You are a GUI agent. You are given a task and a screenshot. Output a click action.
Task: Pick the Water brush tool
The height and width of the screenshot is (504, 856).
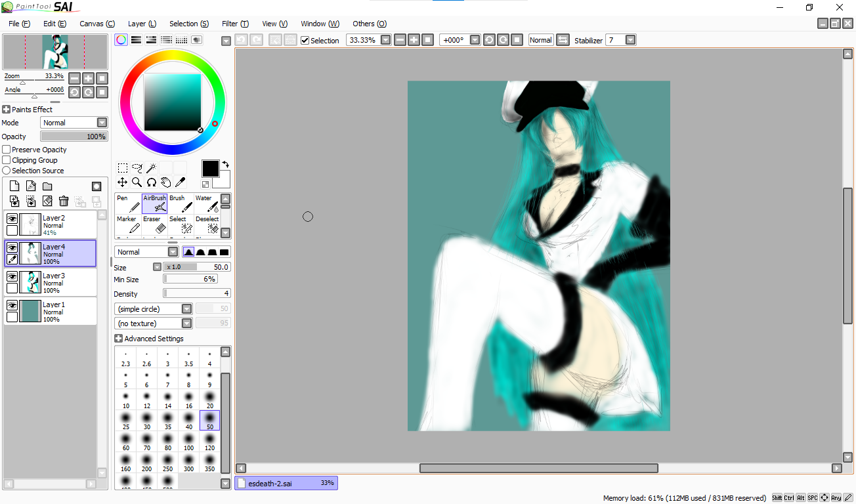point(207,203)
